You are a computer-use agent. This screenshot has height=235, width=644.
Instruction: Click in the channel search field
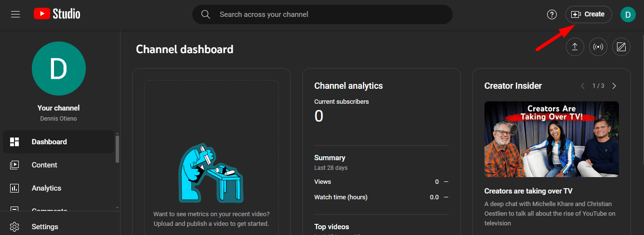click(328, 14)
